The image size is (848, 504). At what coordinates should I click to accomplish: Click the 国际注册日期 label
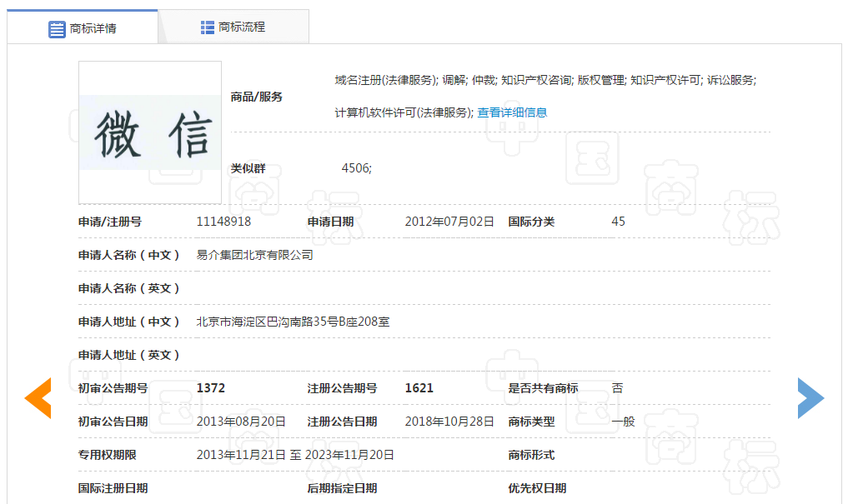[x=113, y=488]
